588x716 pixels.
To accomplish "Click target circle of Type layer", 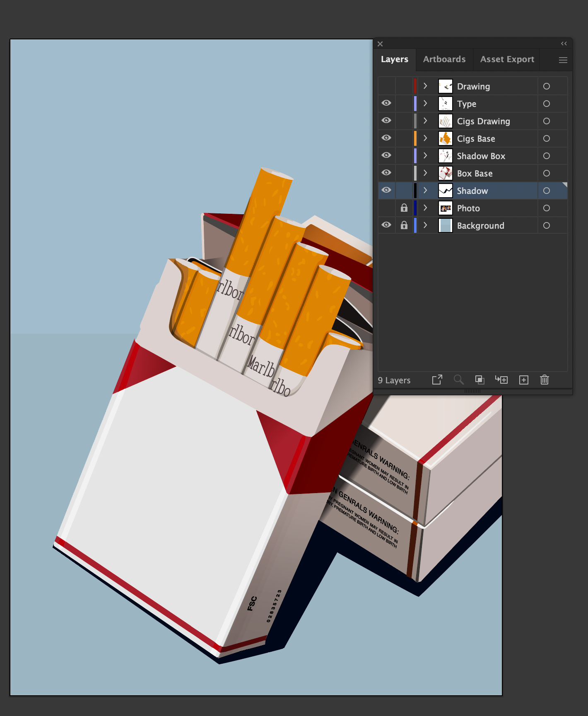I will pyautogui.click(x=547, y=104).
